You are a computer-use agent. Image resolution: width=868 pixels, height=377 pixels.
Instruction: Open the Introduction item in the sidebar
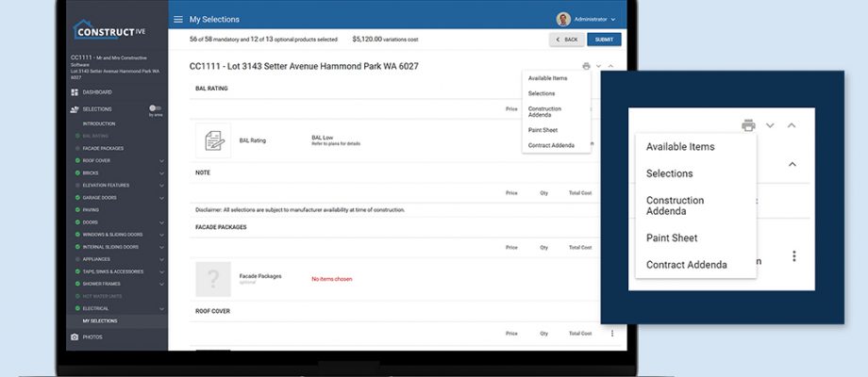pyautogui.click(x=99, y=123)
